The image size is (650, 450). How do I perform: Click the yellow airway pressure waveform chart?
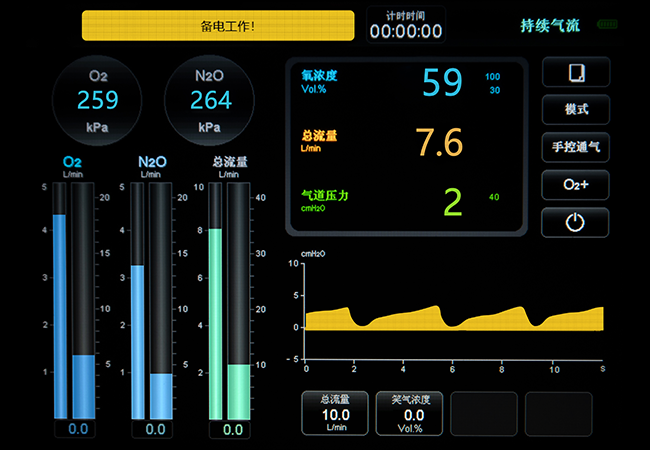click(453, 318)
